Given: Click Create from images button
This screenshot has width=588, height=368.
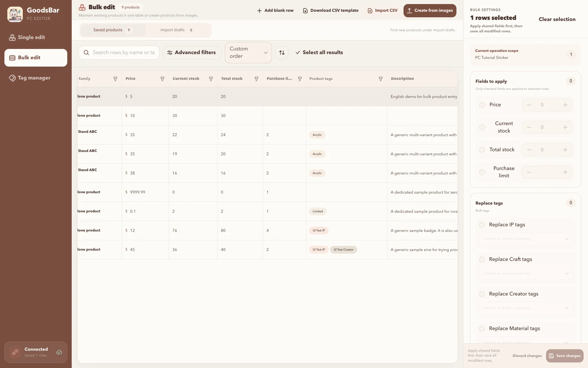Looking at the screenshot, I should 430,11.
